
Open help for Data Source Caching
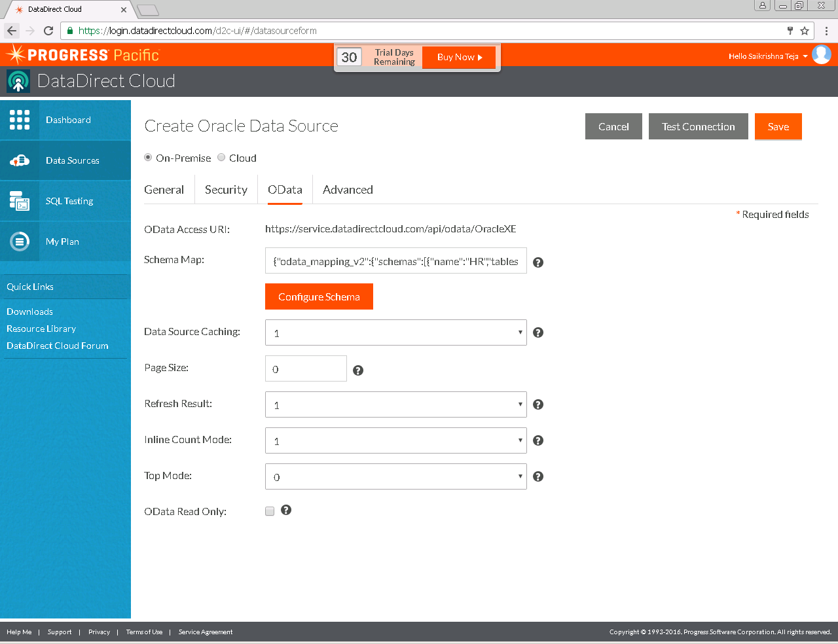click(538, 332)
